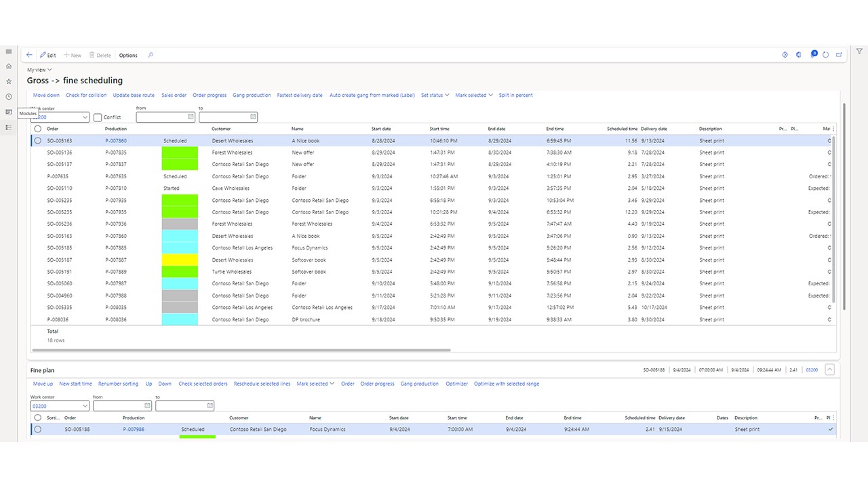Open attachments icon with 0 badge
The height and width of the screenshot is (488, 868).
pos(813,54)
